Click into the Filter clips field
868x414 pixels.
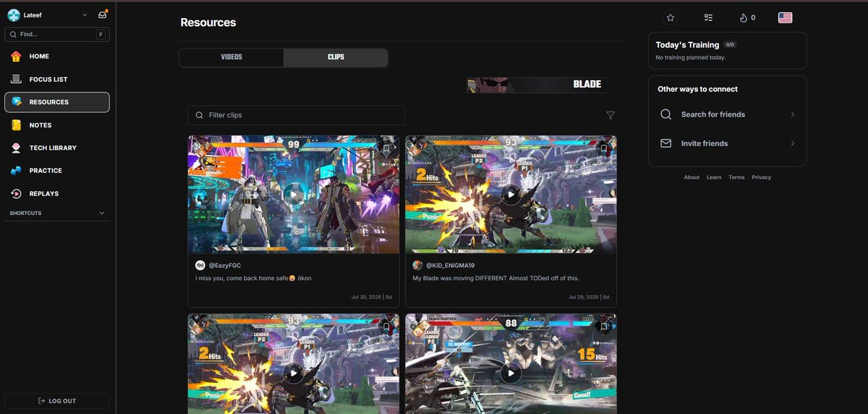pos(296,115)
